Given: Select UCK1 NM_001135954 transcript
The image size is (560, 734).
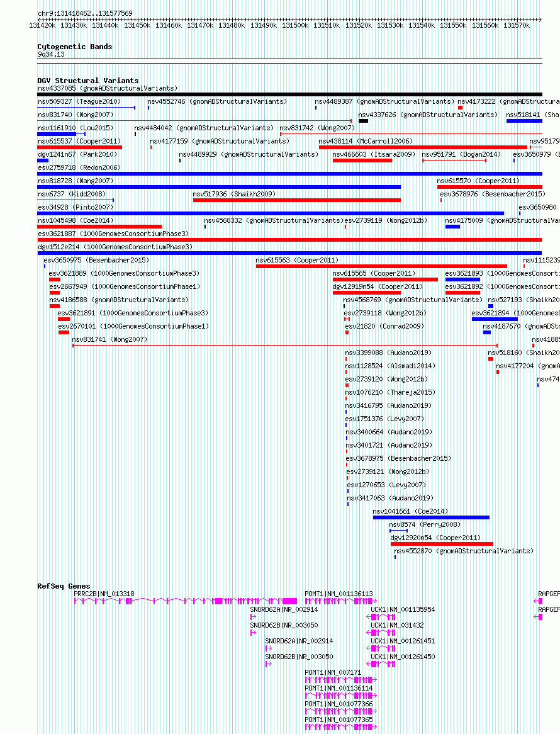Looking at the screenshot, I should point(403,609).
